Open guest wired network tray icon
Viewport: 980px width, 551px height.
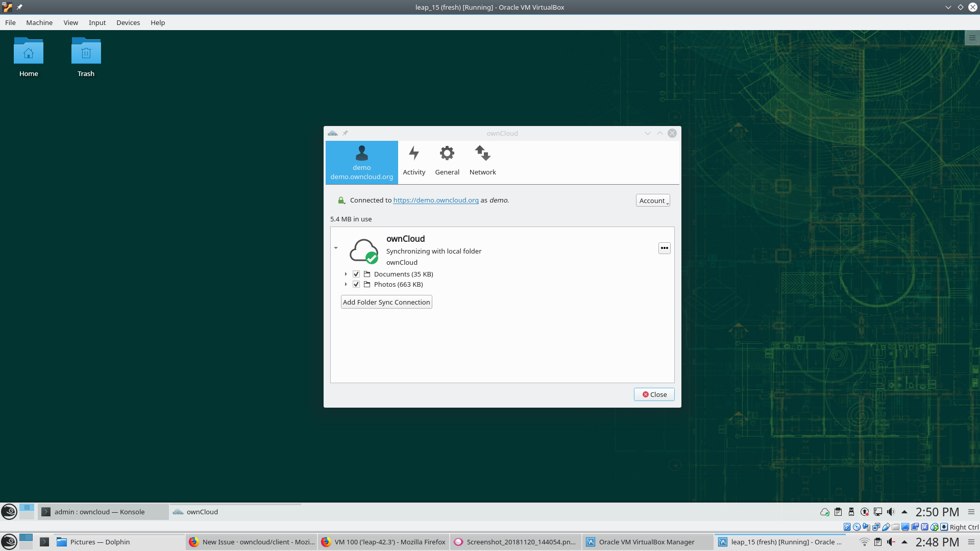coord(878,512)
